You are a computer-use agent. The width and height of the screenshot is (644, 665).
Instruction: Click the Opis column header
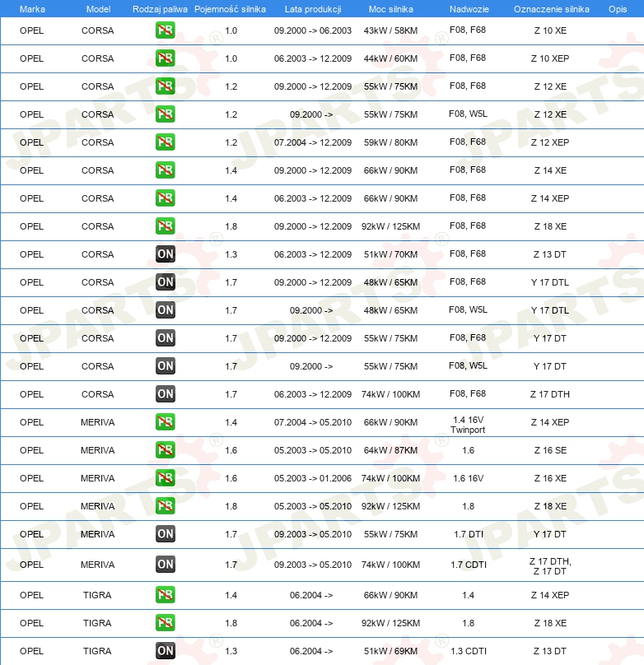(618, 9)
